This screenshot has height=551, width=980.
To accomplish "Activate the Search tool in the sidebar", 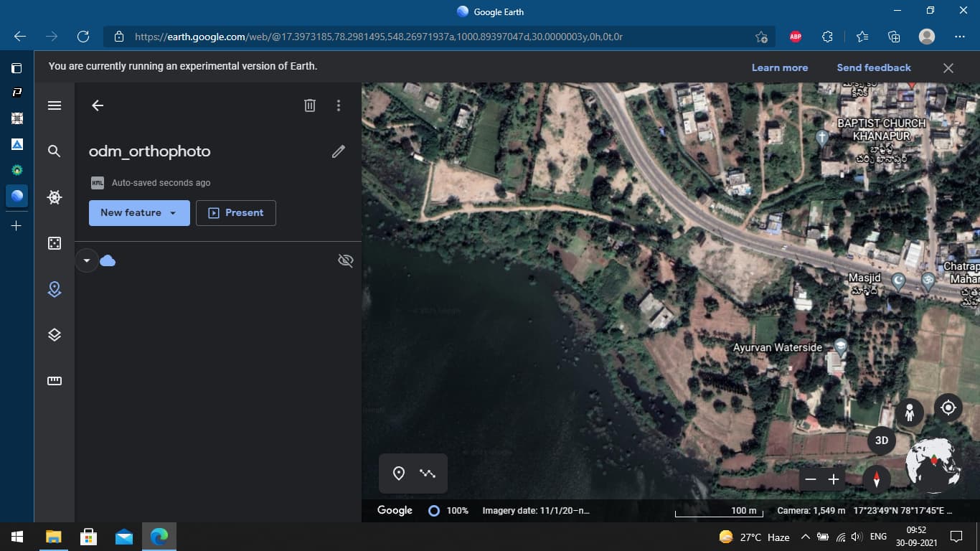I will click(55, 151).
